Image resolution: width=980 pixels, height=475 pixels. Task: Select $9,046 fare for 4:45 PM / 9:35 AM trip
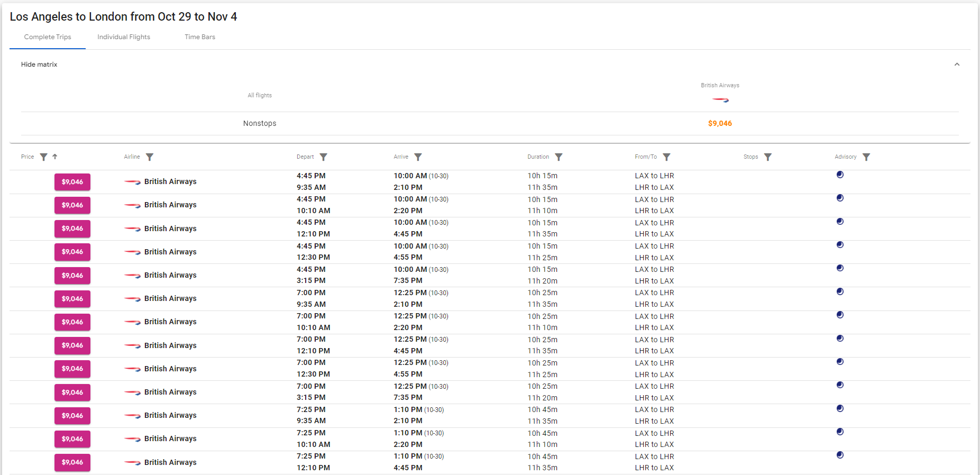[72, 182]
